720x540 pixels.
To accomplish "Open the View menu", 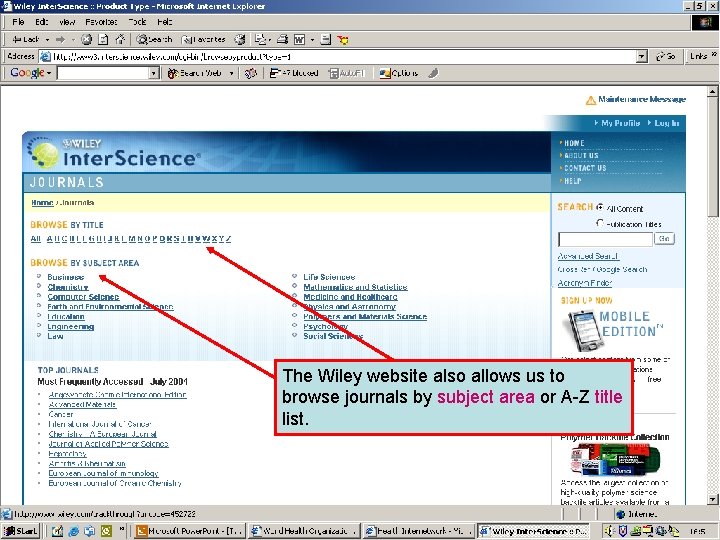I will point(67,22).
